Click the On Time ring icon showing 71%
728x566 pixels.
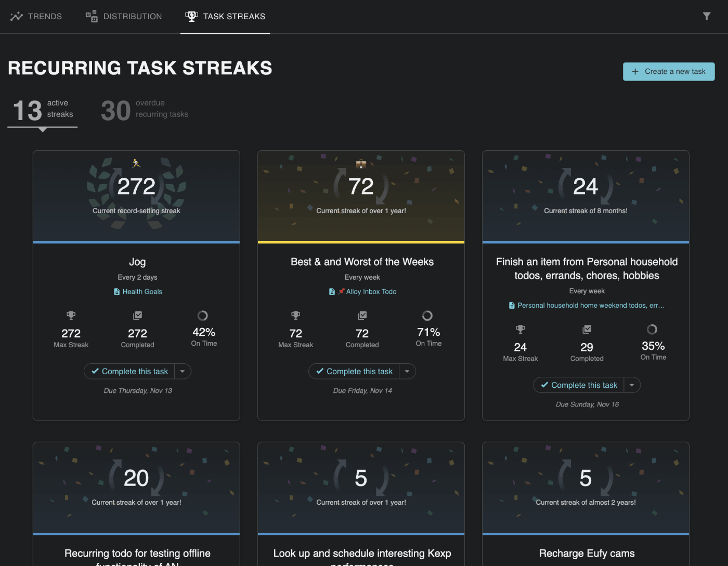(427, 315)
